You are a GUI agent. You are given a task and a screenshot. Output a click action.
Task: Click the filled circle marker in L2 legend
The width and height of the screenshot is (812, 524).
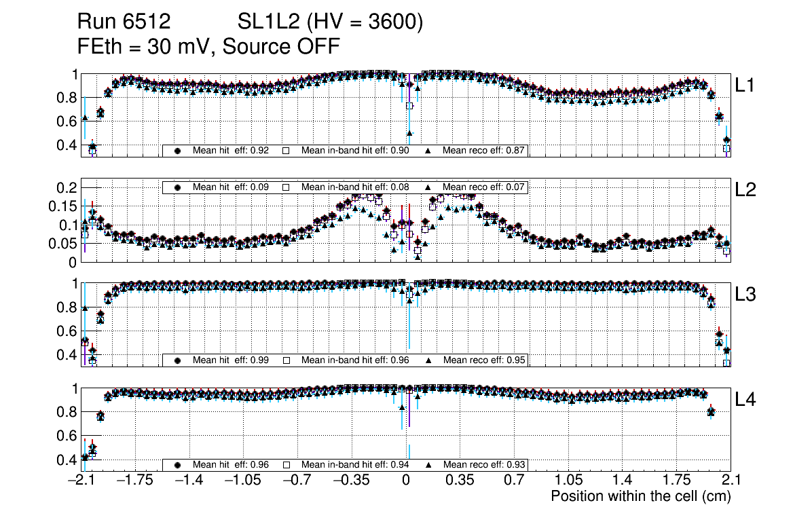[178, 187]
